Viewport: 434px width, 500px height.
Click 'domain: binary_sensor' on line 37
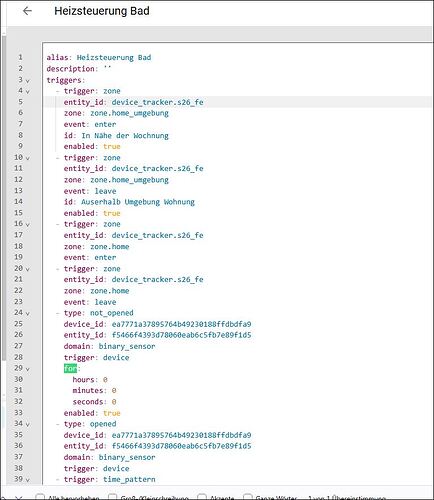tap(109, 457)
